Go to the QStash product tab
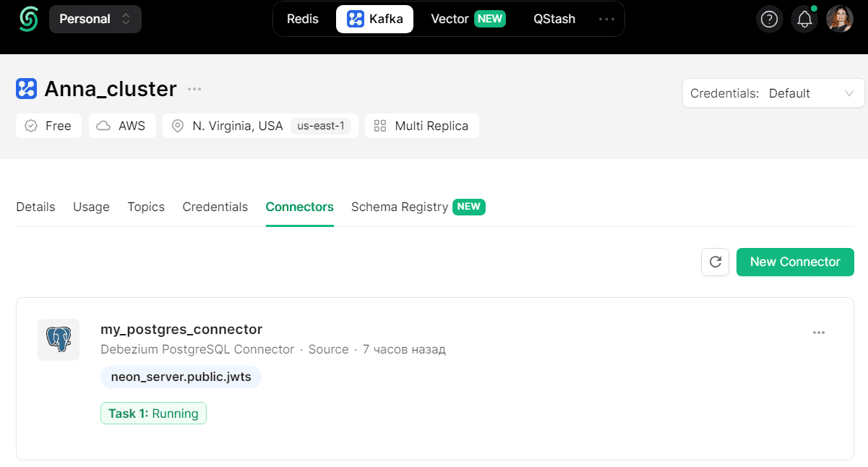This screenshot has width=868, height=467. click(x=554, y=19)
